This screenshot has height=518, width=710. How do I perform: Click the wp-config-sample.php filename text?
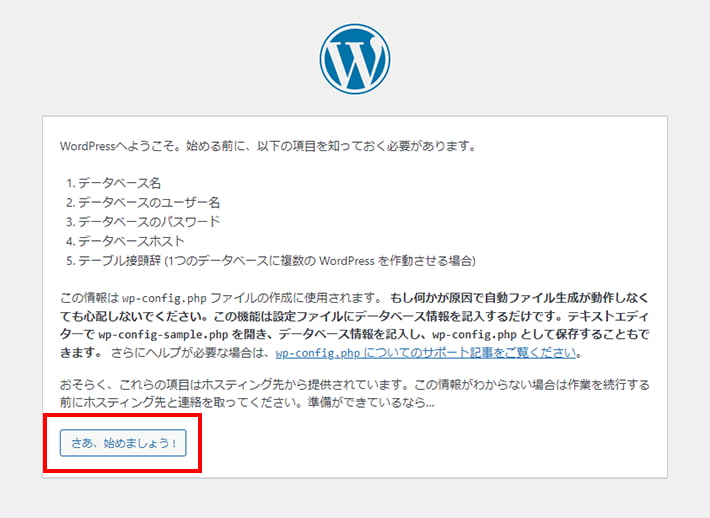(163, 335)
